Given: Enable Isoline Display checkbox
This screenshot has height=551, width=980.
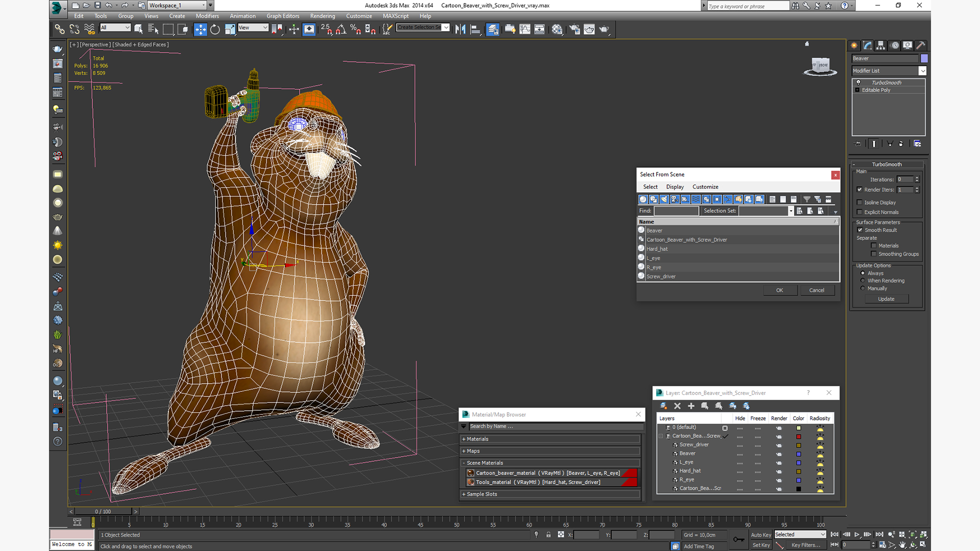Looking at the screenshot, I should [x=860, y=203].
